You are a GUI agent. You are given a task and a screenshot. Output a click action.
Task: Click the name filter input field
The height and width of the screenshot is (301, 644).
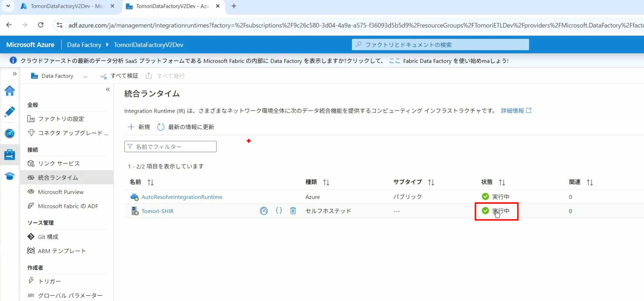click(x=171, y=147)
